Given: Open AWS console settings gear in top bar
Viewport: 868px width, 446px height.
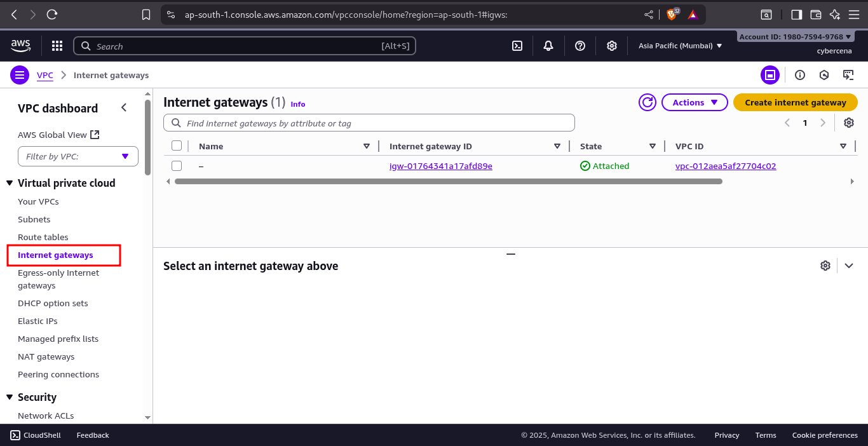Looking at the screenshot, I should (x=612, y=46).
